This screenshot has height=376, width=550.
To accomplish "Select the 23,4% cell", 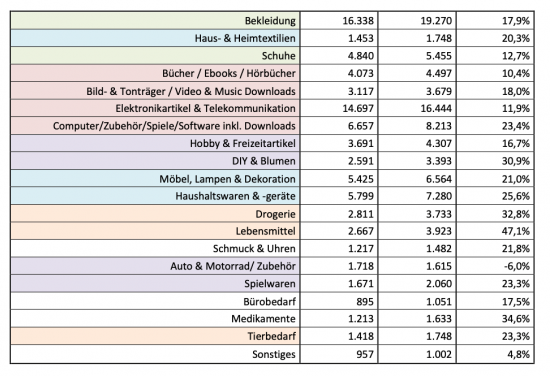I will click(x=516, y=126).
